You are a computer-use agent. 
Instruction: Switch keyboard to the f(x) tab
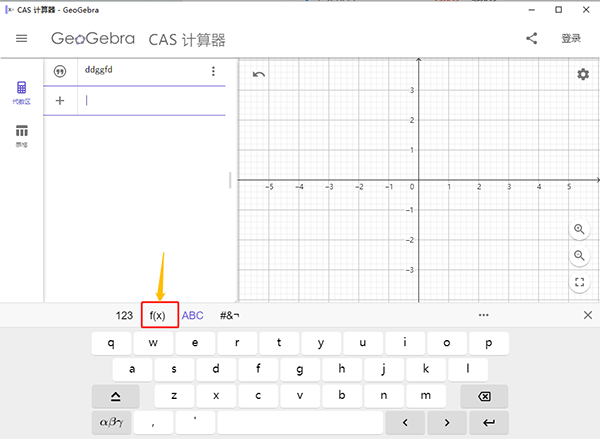158,315
